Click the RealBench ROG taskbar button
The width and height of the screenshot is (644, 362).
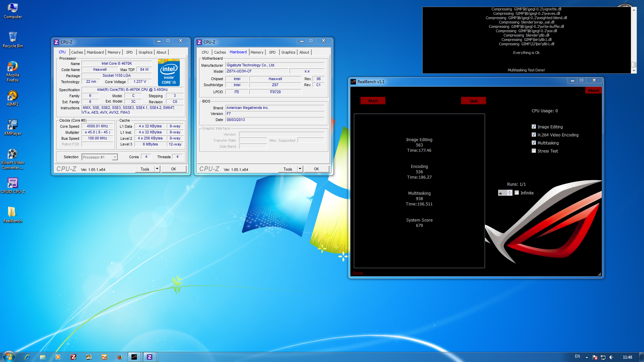(x=134, y=357)
